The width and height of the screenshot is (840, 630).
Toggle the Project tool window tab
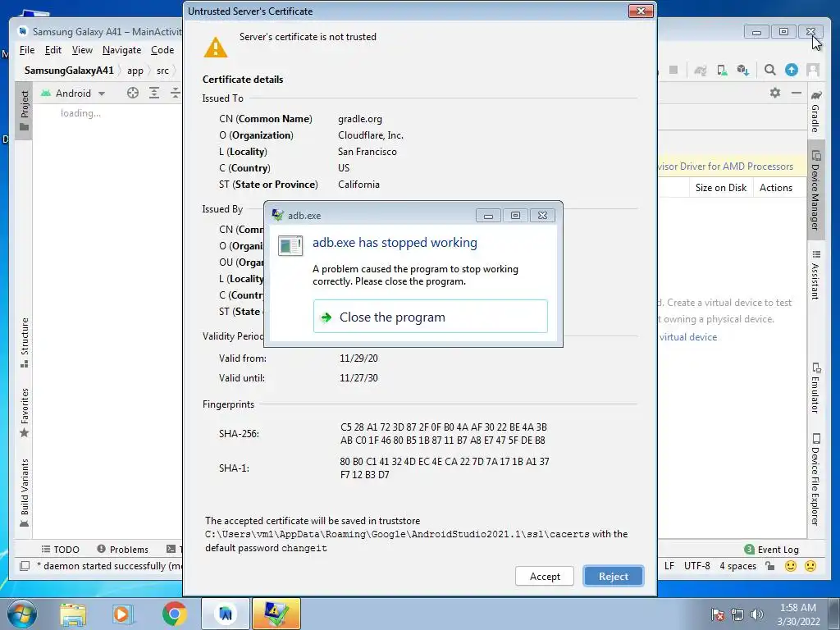tap(24, 111)
